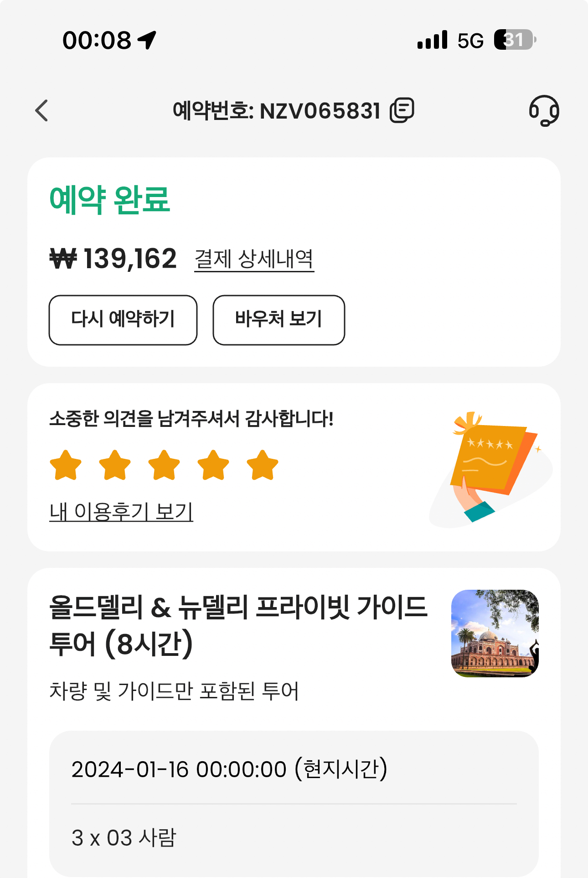Open the 내 이용후기 보기 link
This screenshot has width=588, height=878.
[121, 512]
